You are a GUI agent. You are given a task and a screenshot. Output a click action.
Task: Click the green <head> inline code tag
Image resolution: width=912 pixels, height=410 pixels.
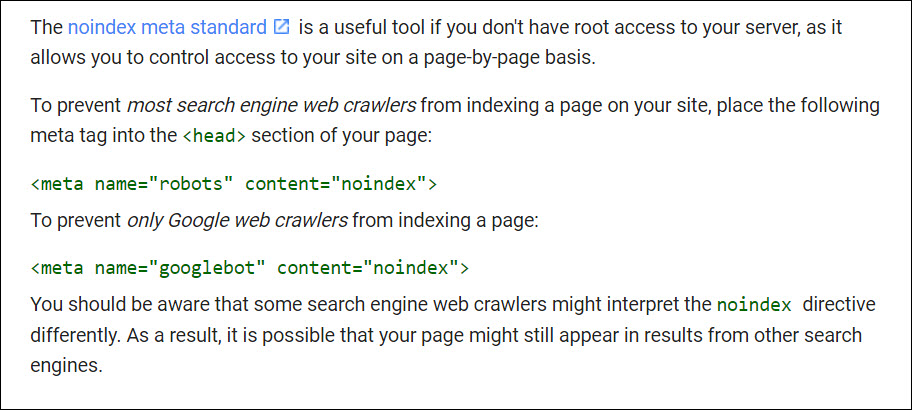coord(214,134)
